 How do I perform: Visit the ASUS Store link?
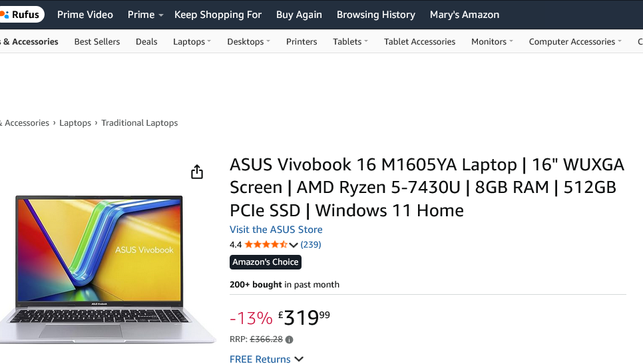tap(276, 230)
